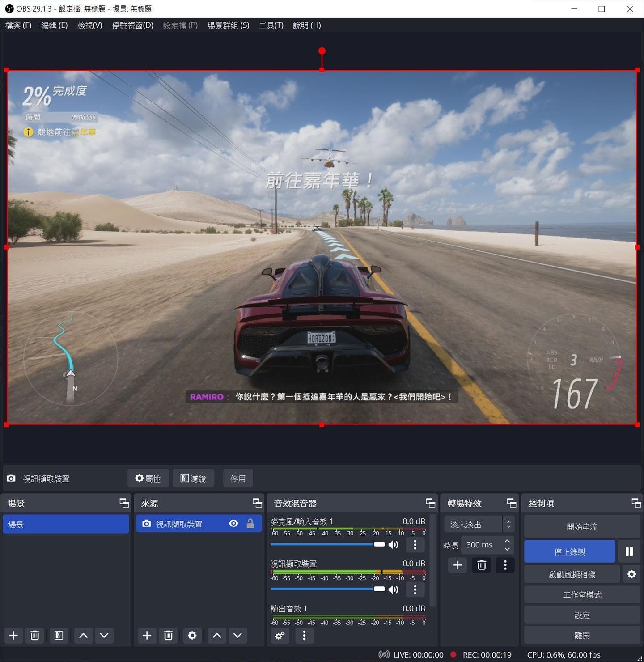This screenshot has height=662, width=644.
Task: Pop out the 音效混音器 panel
Action: click(431, 503)
